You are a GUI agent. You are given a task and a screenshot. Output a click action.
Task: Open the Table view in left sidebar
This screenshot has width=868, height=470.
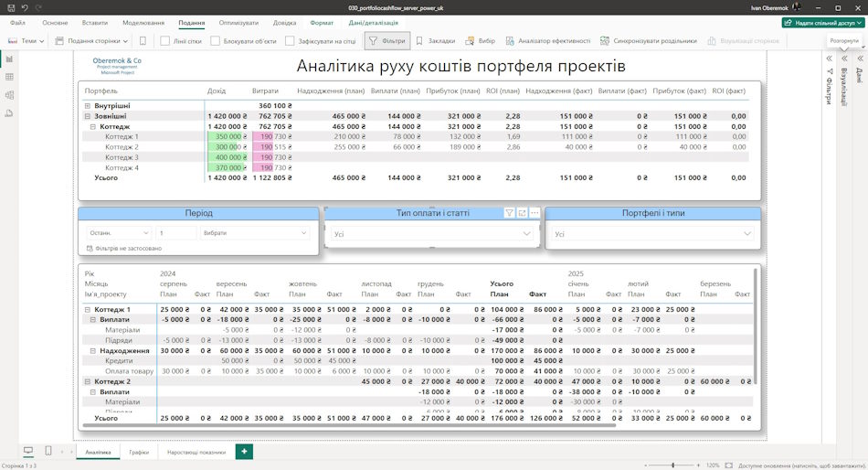click(x=9, y=77)
